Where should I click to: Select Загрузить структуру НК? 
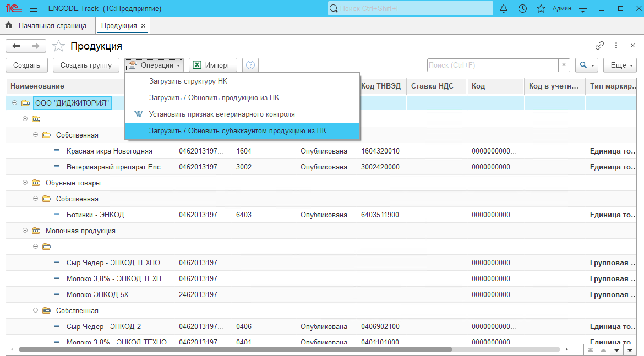pos(188,81)
